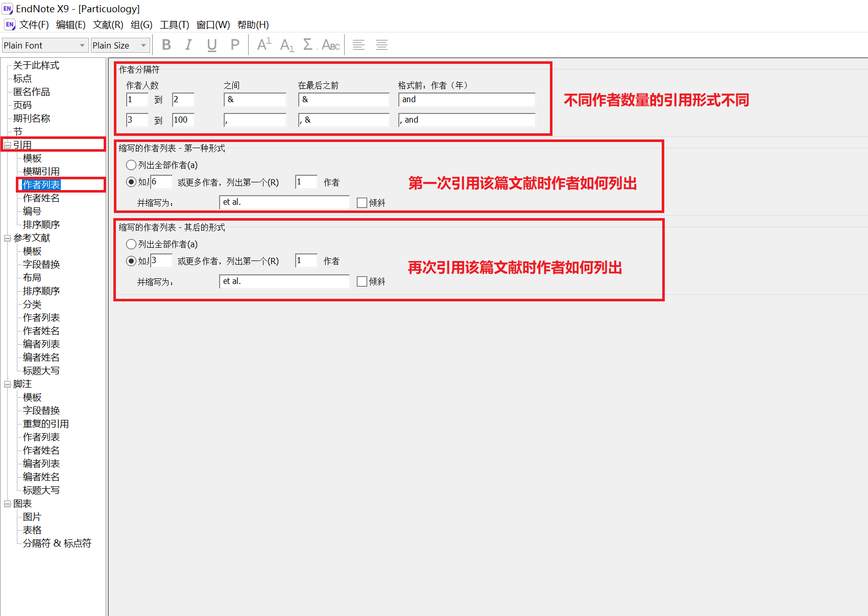Select 表格 under 图表
The width and height of the screenshot is (868, 616).
click(x=32, y=530)
